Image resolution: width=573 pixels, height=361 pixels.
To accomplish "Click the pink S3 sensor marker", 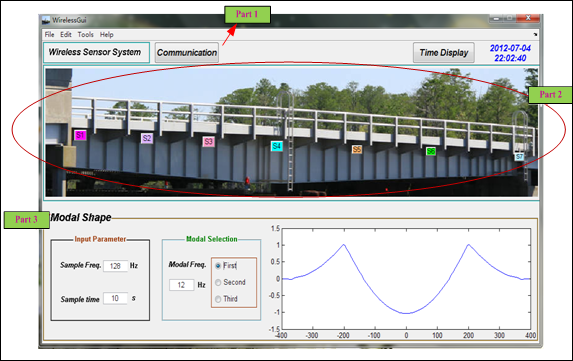I will pyautogui.click(x=208, y=142).
